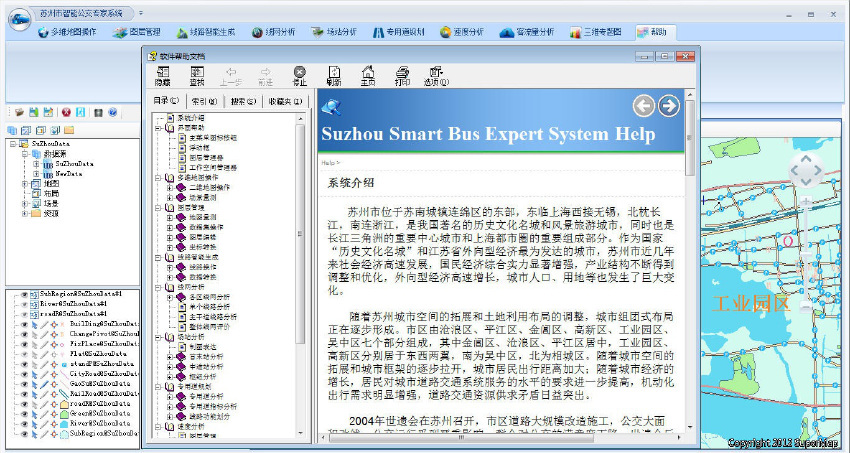Expand the SuZhouData UDB datasource node
This screenshot has height=453, width=850.
point(36,164)
